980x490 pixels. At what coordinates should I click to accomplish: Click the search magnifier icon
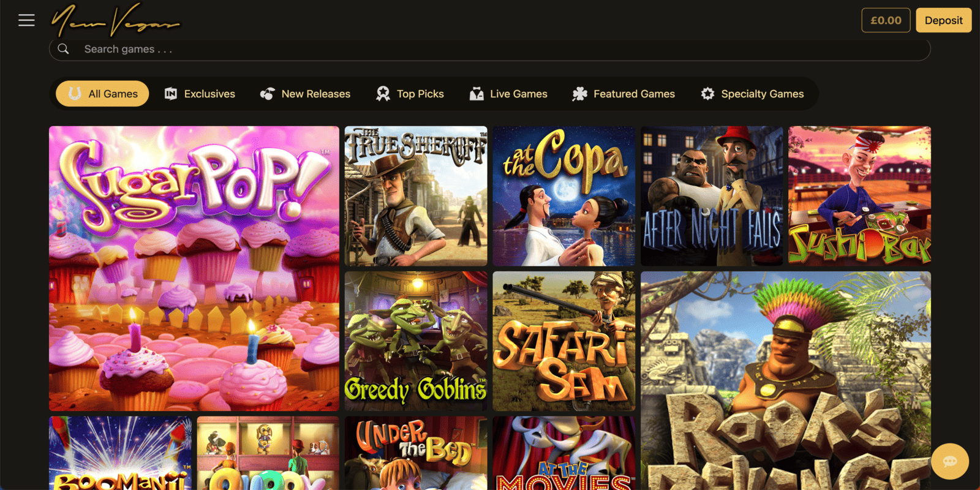[x=63, y=49]
